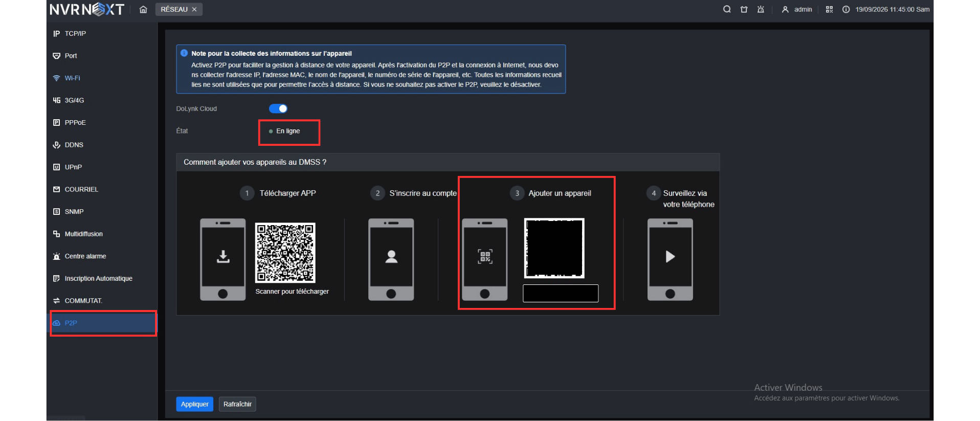Select P2P in the sidebar

[x=102, y=323]
